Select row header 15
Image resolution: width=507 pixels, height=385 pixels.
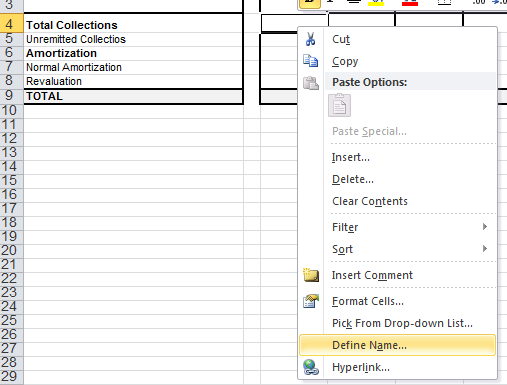12,181
